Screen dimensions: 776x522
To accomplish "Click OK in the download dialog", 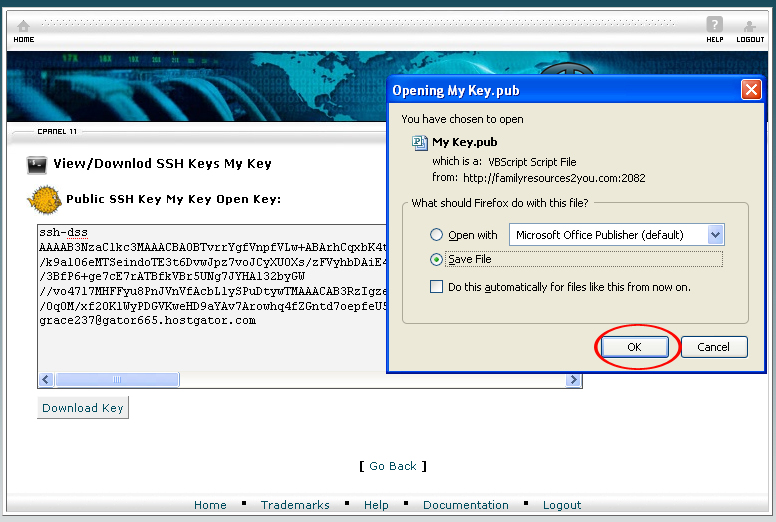I will tap(634, 347).
